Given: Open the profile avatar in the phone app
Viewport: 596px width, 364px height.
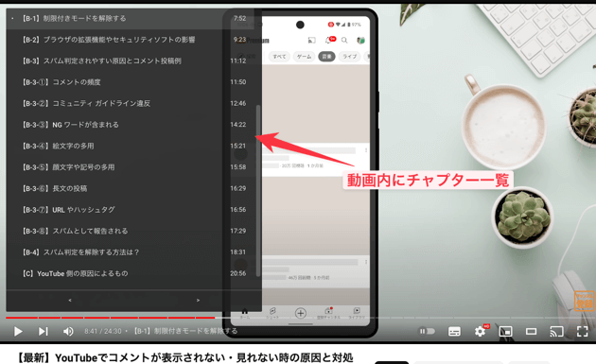Looking at the screenshot, I should point(360,40).
